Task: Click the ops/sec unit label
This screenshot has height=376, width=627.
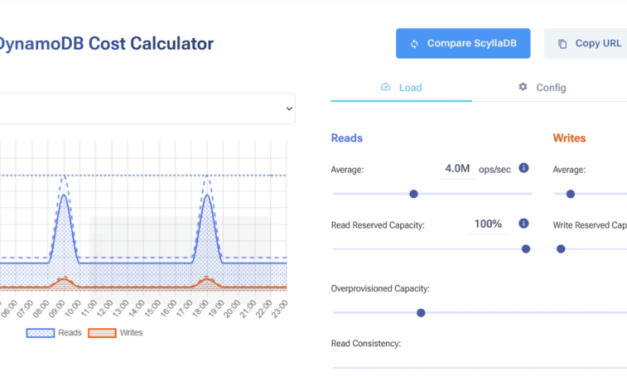Action: (x=495, y=170)
